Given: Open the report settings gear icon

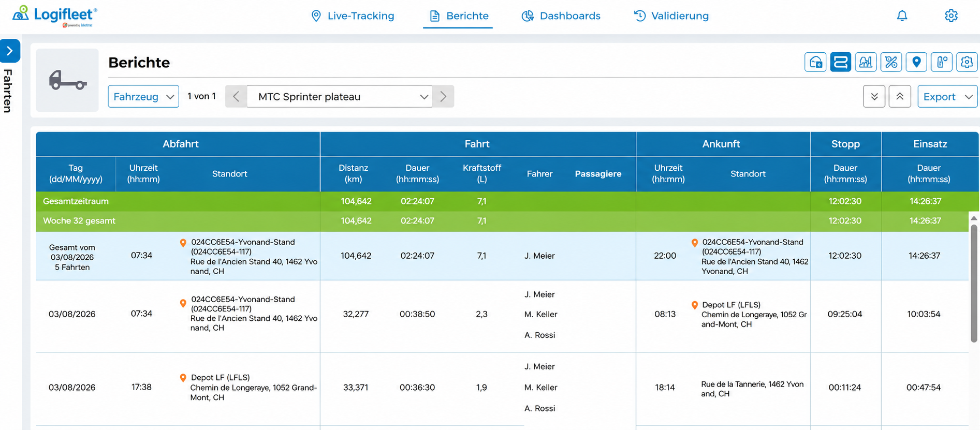Looking at the screenshot, I should point(967,62).
